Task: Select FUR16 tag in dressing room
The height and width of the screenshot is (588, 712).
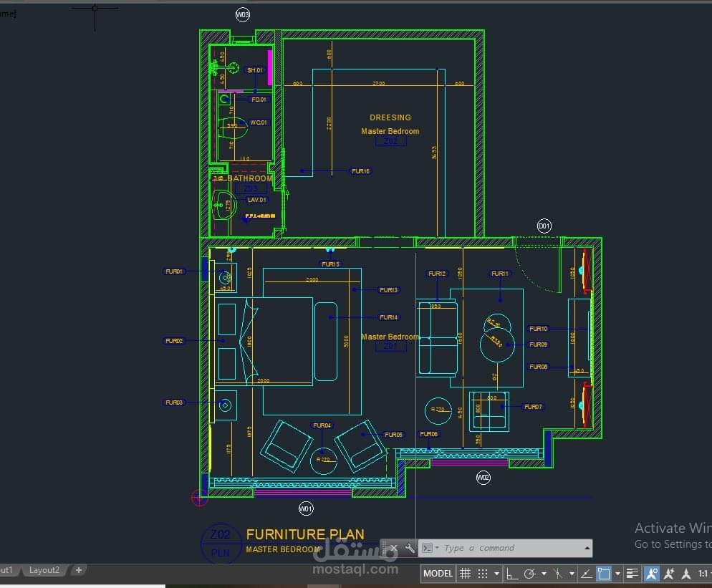Action: coord(360,171)
